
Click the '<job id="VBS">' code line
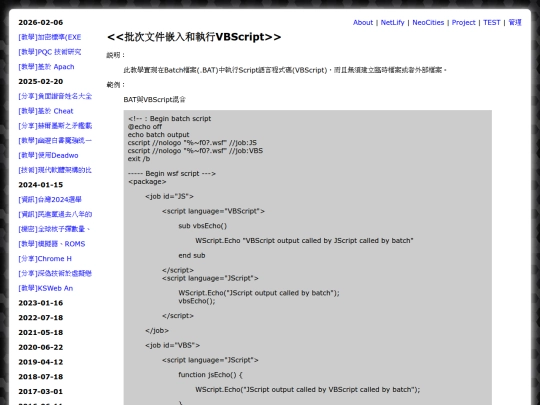click(x=173, y=345)
